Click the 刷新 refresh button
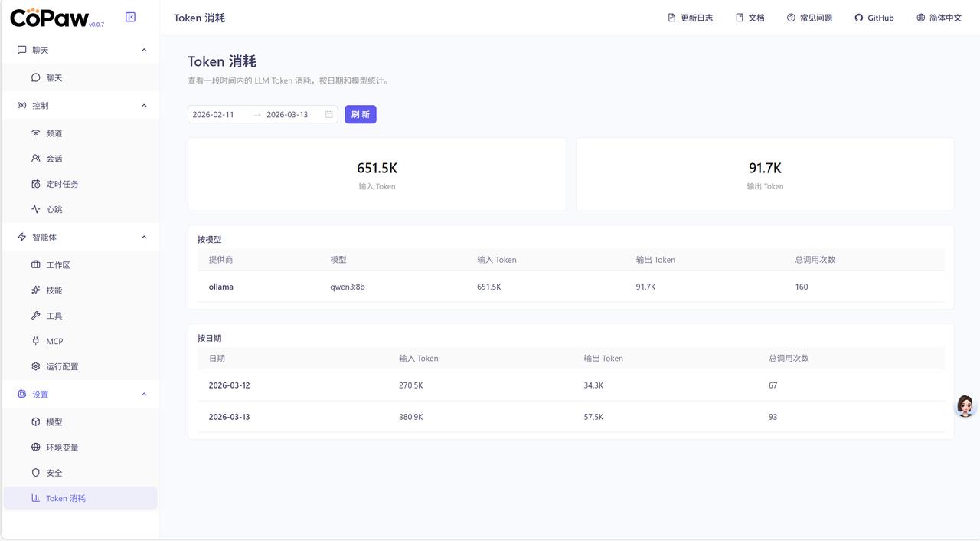The image size is (980, 541). click(360, 115)
